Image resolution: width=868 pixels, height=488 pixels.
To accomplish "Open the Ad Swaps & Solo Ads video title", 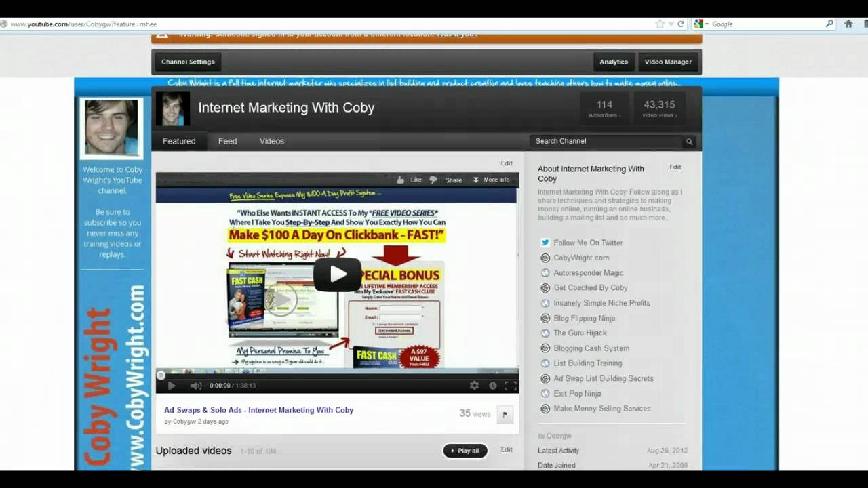I will (x=258, y=410).
